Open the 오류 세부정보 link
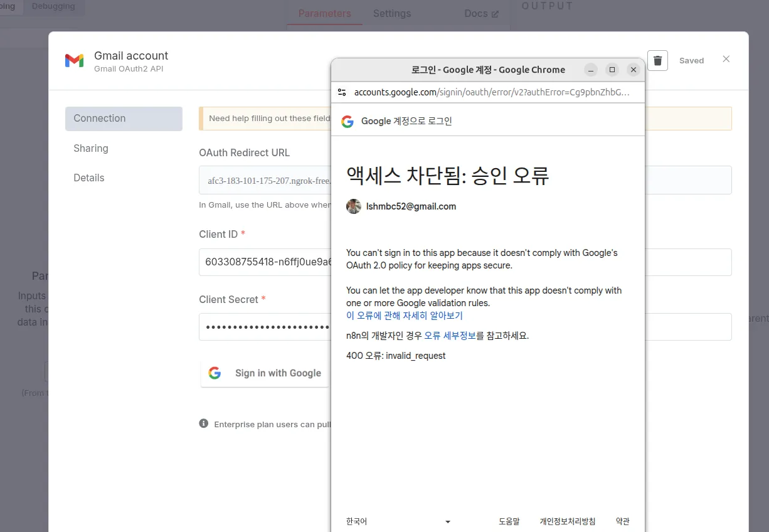 (450, 336)
